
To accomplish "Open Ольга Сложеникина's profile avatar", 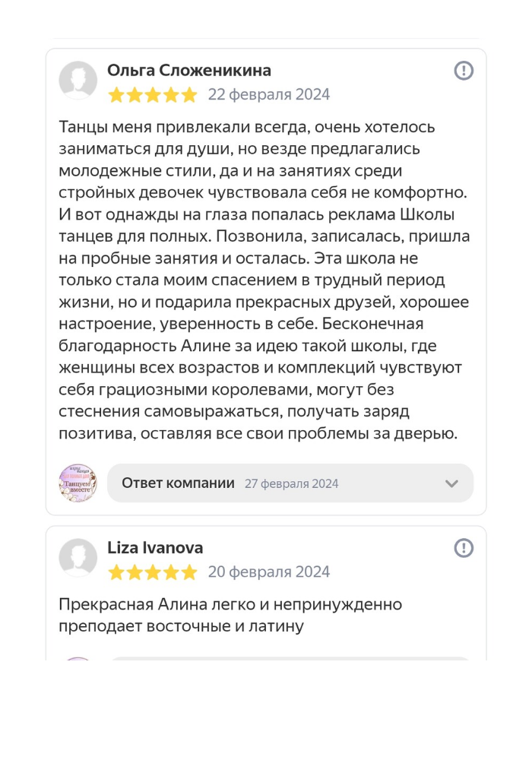I will [x=78, y=80].
